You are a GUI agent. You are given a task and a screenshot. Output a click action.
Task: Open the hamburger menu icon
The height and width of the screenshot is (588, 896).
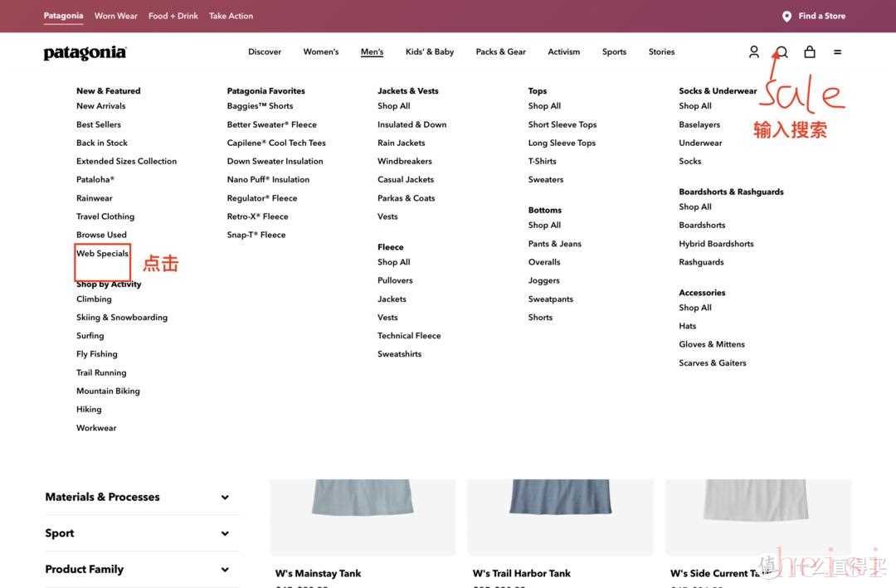837,52
